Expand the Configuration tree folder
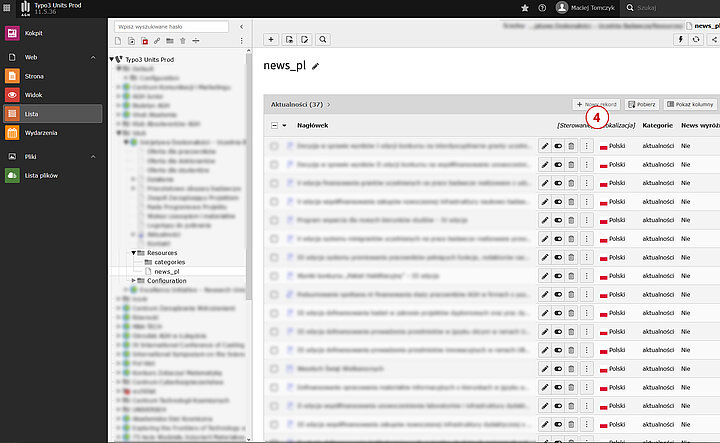 click(x=135, y=281)
